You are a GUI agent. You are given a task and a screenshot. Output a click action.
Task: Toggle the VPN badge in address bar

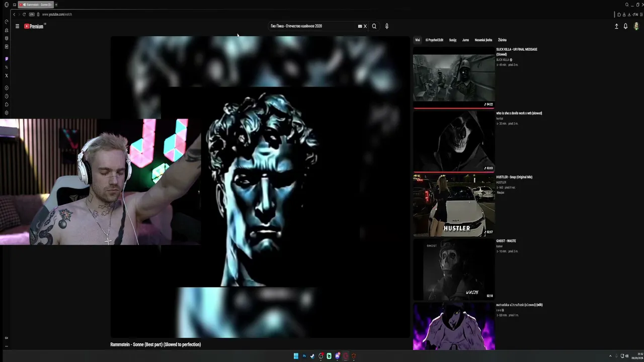pos(31,15)
